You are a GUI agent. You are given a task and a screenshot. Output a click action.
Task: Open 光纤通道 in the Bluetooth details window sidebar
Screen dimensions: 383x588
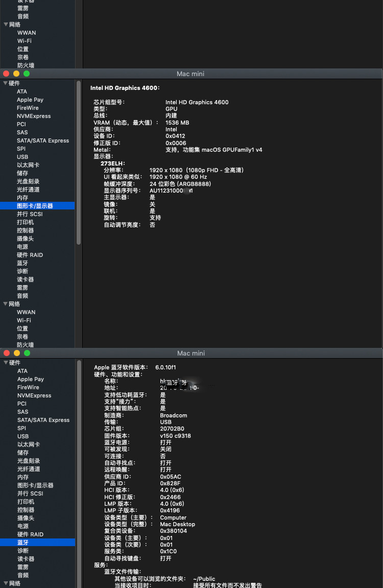pyautogui.click(x=29, y=469)
